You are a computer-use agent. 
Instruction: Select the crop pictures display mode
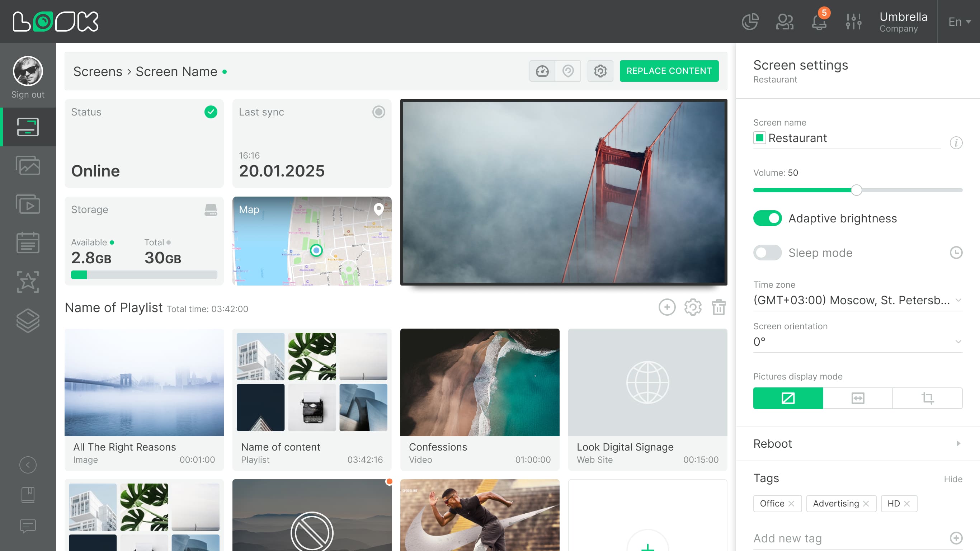927,398
